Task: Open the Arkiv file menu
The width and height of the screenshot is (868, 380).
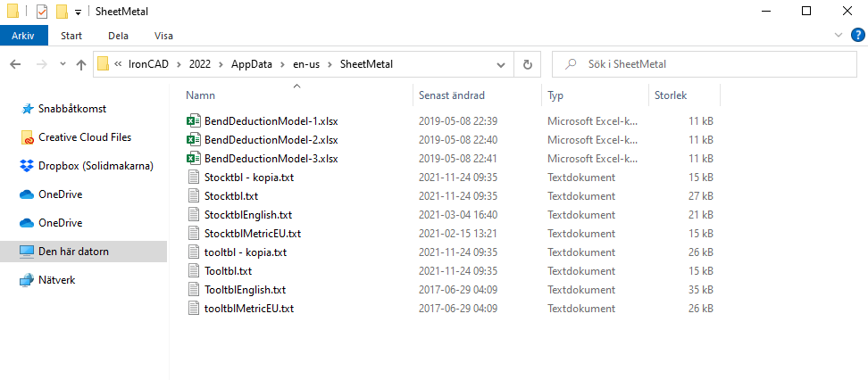Action: 23,36
